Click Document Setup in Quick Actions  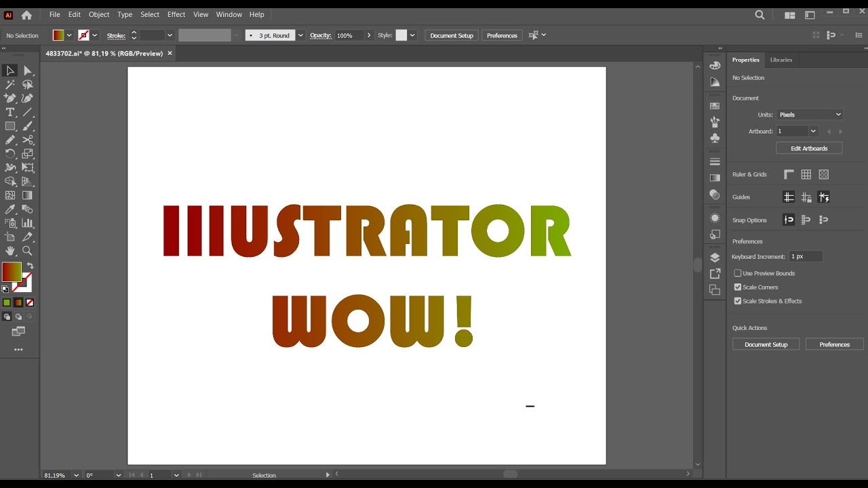point(766,344)
